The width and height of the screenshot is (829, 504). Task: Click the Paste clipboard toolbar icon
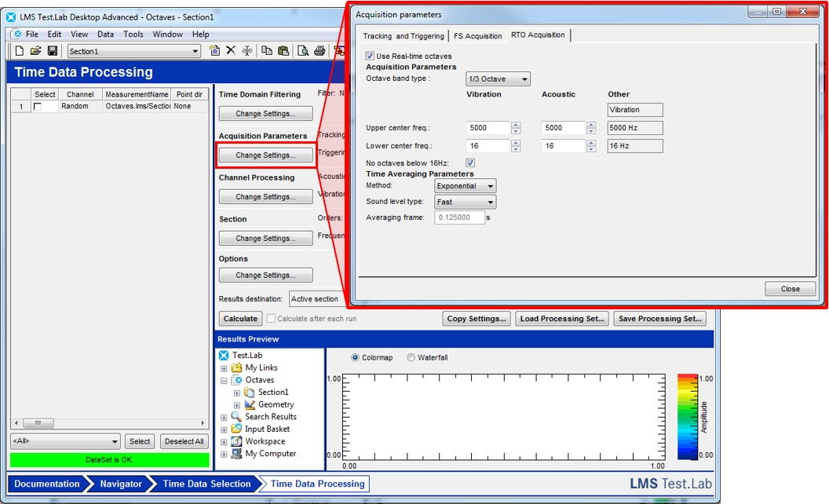(283, 50)
